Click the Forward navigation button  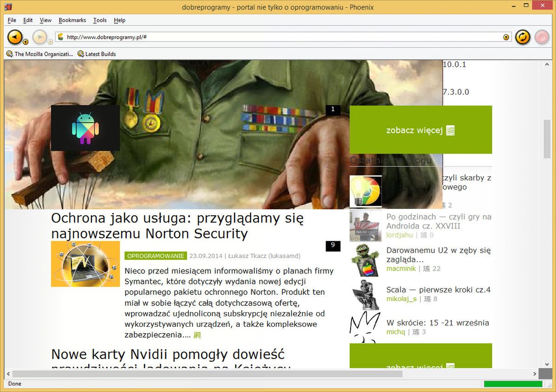coord(40,37)
